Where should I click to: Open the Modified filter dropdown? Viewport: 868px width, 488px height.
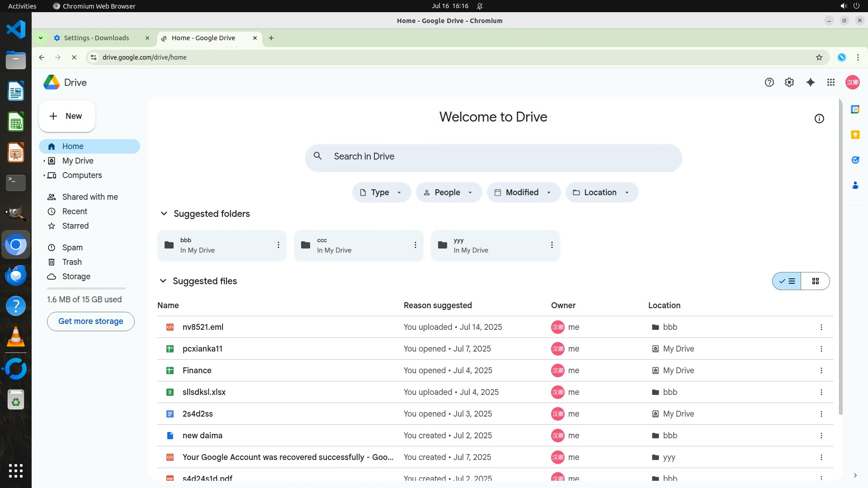pos(523,192)
